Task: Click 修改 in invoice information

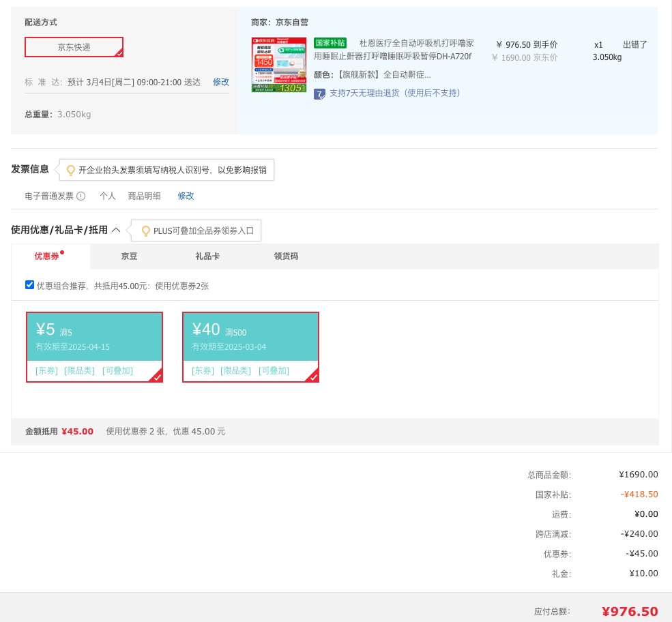Action: [x=186, y=196]
